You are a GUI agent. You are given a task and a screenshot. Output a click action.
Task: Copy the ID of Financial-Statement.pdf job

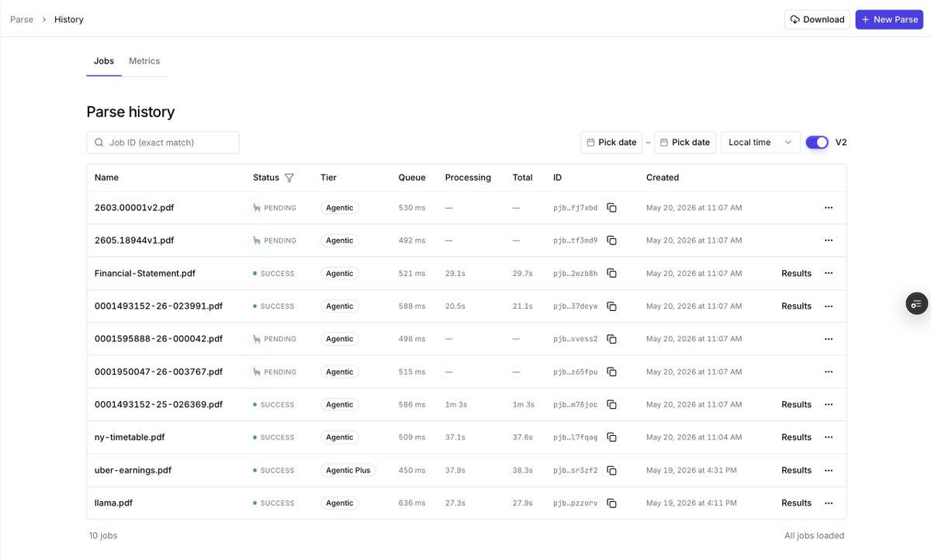611,273
